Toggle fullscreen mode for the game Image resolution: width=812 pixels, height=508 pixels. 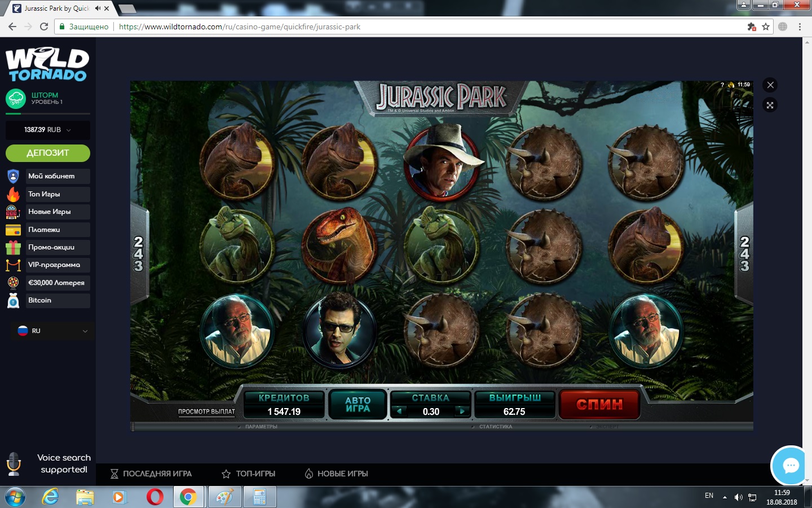point(770,105)
